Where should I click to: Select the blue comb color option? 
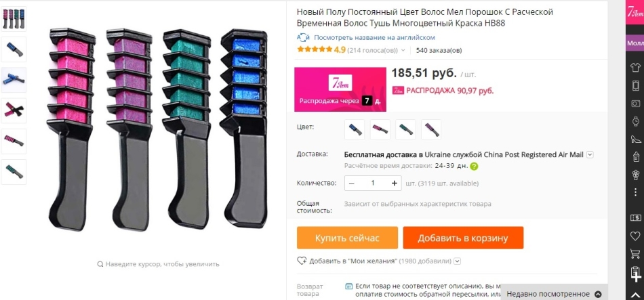[x=355, y=130]
